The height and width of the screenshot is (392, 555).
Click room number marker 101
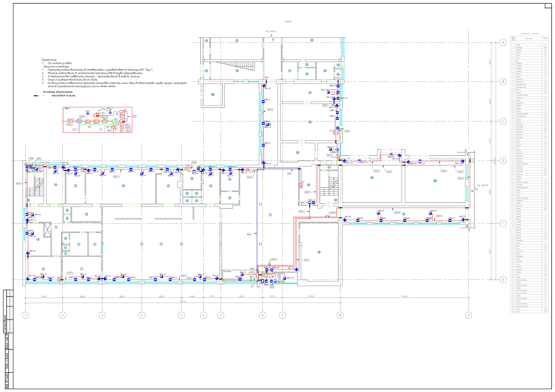pos(372,178)
